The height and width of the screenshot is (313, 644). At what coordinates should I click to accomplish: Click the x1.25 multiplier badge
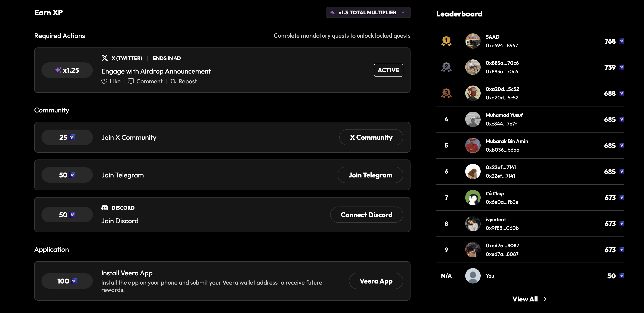click(x=67, y=70)
